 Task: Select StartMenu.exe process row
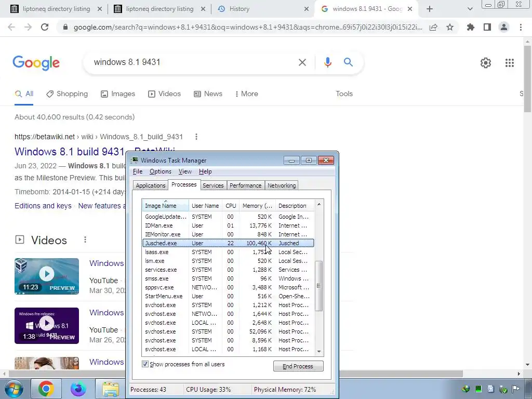[228, 296]
